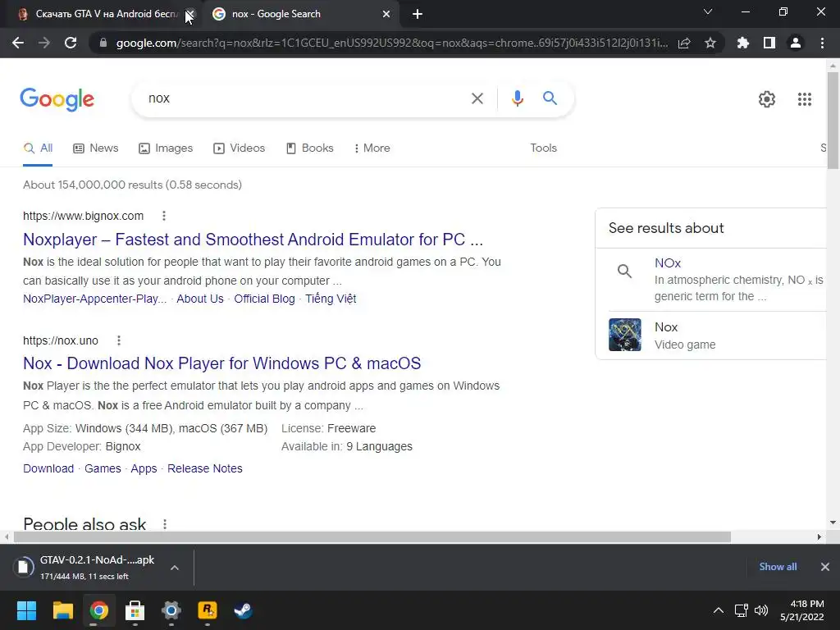The width and height of the screenshot is (840, 630).
Task: Open NoxPlayer-Appcenter-Play sitelink
Action: click(95, 299)
